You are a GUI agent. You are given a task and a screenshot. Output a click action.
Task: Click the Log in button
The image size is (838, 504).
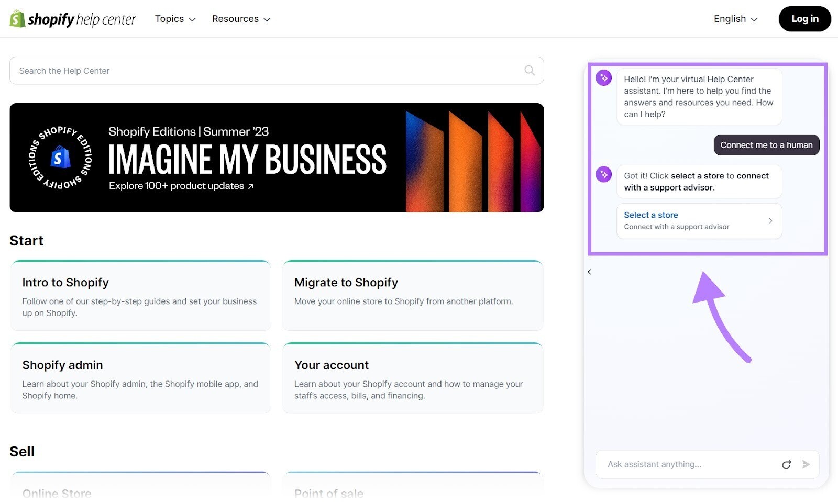[804, 18]
